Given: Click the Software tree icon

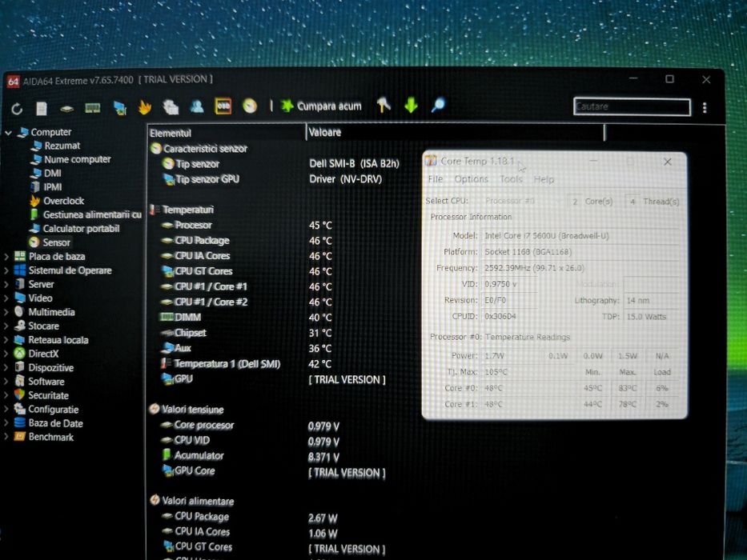Looking at the screenshot, I should tap(19, 381).
